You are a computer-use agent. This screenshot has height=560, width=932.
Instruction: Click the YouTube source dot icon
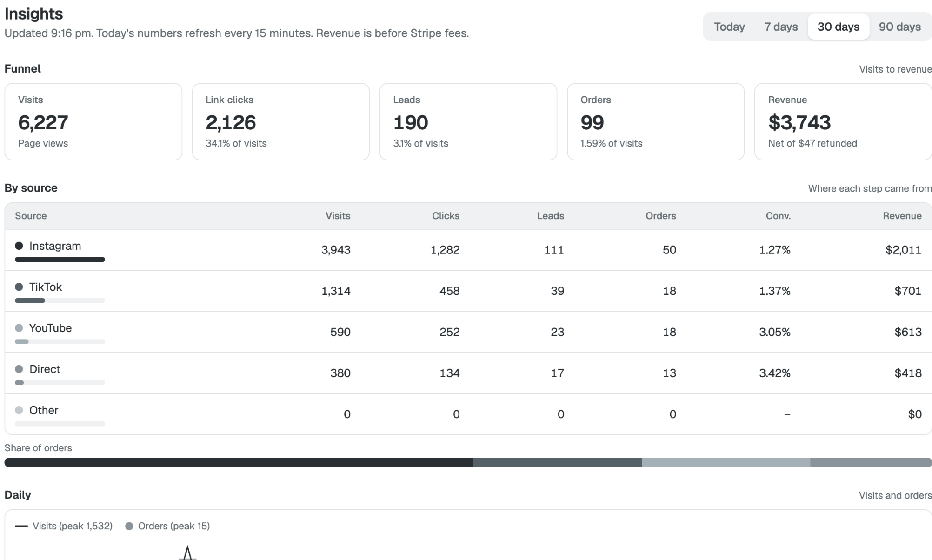[19, 328]
